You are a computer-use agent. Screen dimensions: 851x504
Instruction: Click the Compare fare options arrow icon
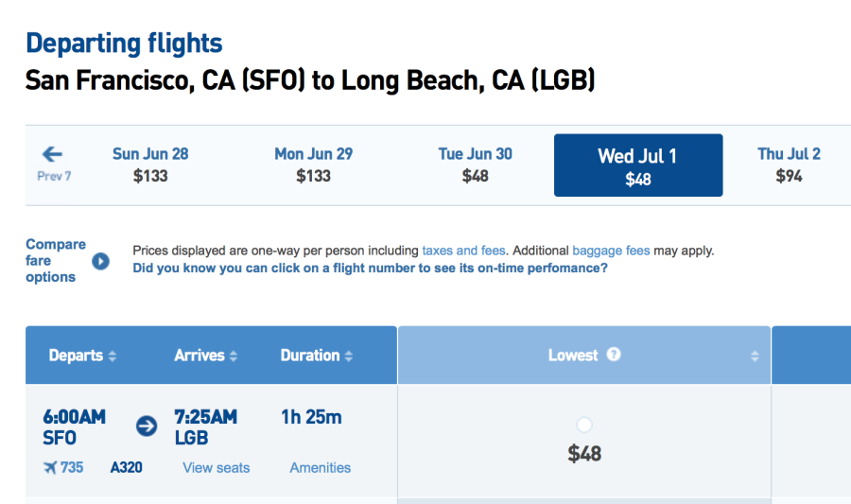(x=100, y=261)
